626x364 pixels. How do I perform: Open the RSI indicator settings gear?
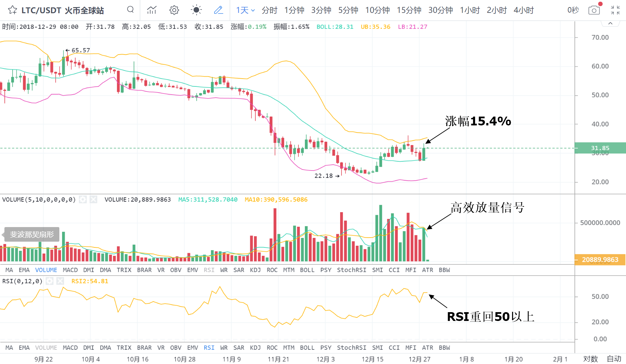[50, 281]
